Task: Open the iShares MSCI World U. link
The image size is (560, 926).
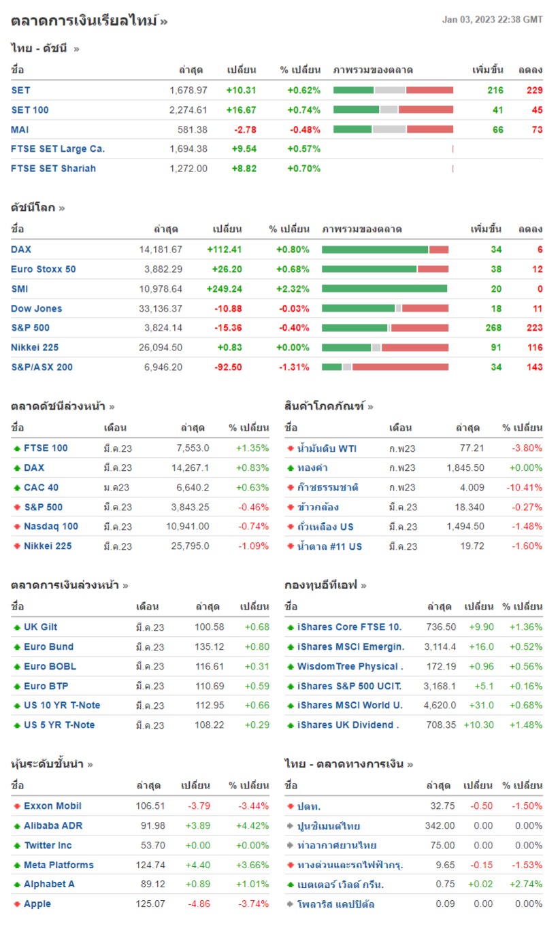Action: (x=350, y=705)
